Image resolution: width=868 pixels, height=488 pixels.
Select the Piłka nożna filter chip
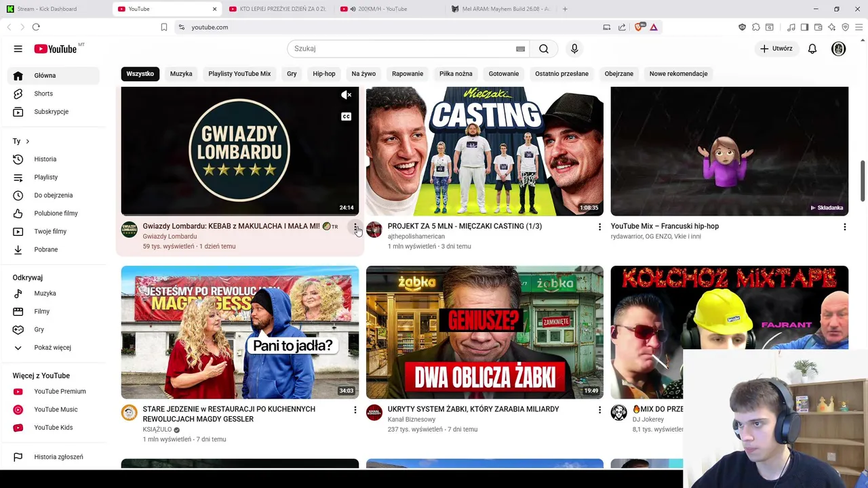pyautogui.click(x=456, y=73)
